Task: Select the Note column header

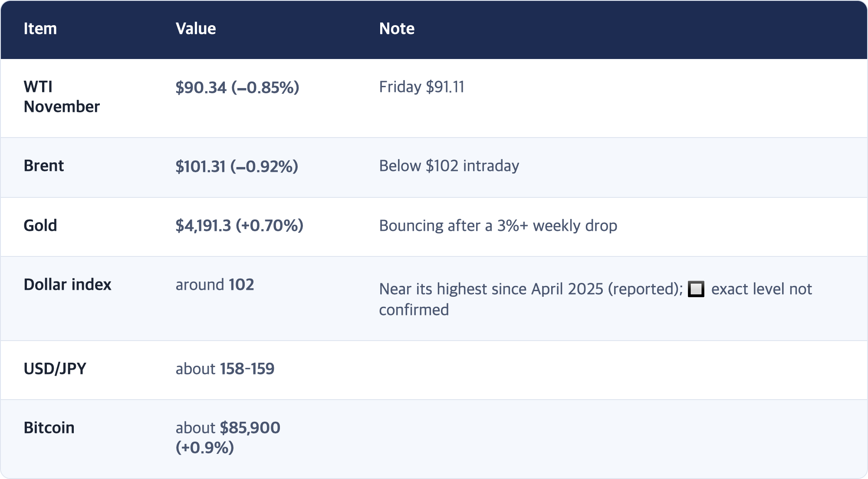Action: [x=397, y=29]
